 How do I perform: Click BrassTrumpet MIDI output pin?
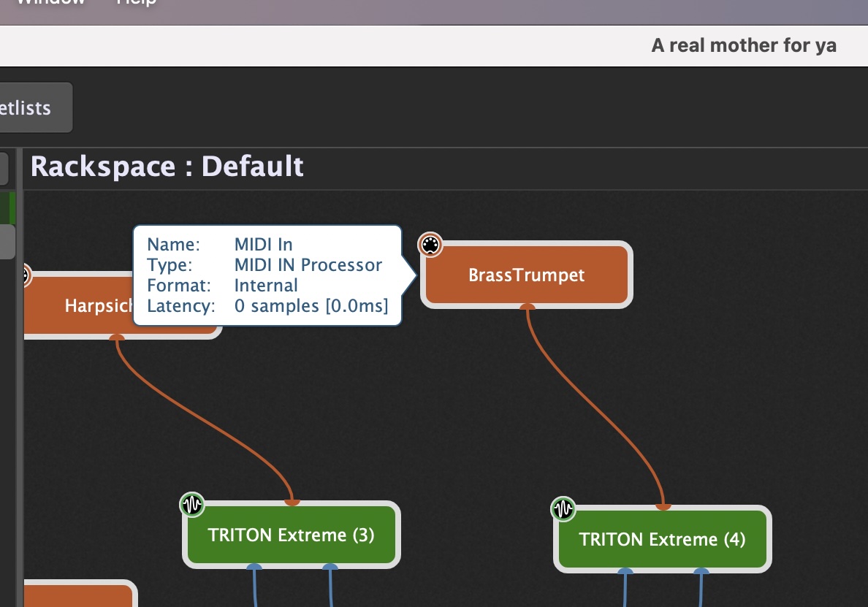(x=528, y=306)
